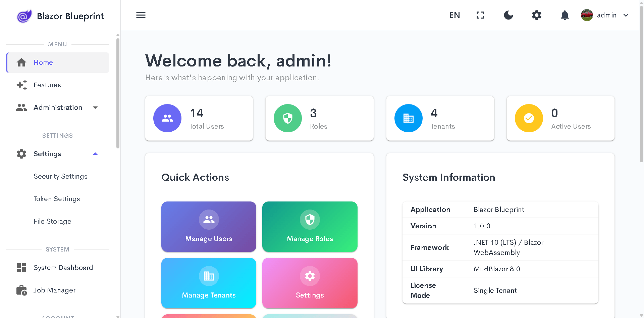Click the Blazor Blueprint logo icon
The image size is (644, 318).
24,15
